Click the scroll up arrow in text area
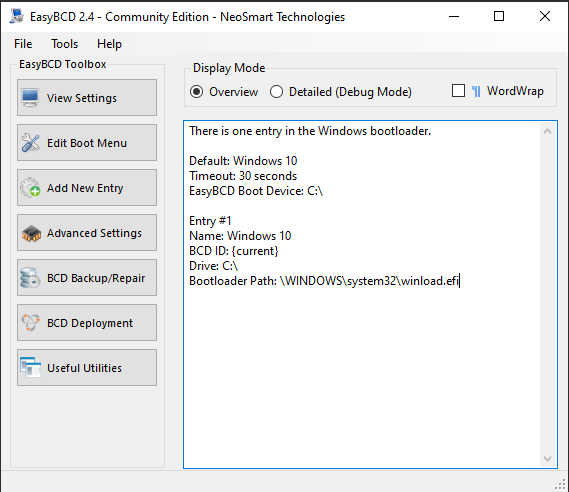Screen dimensions: 569x492 pyautogui.click(x=548, y=131)
